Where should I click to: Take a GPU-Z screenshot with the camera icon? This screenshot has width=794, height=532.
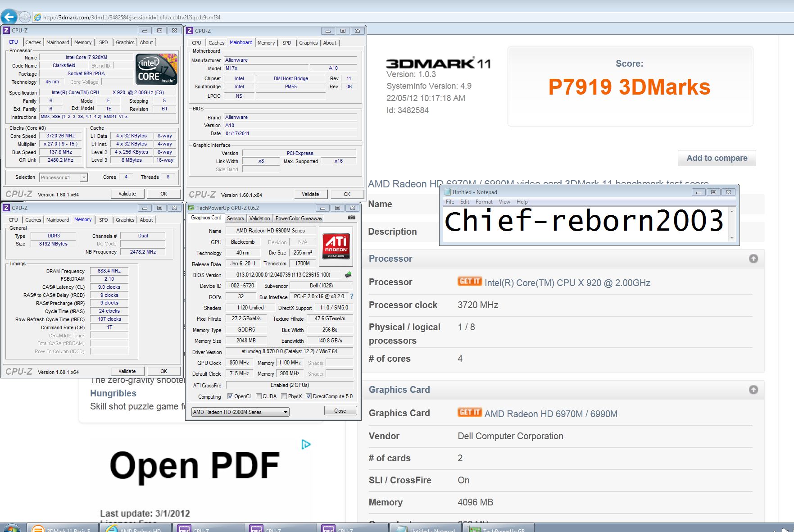pyautogui.click(x=352, y=218)
